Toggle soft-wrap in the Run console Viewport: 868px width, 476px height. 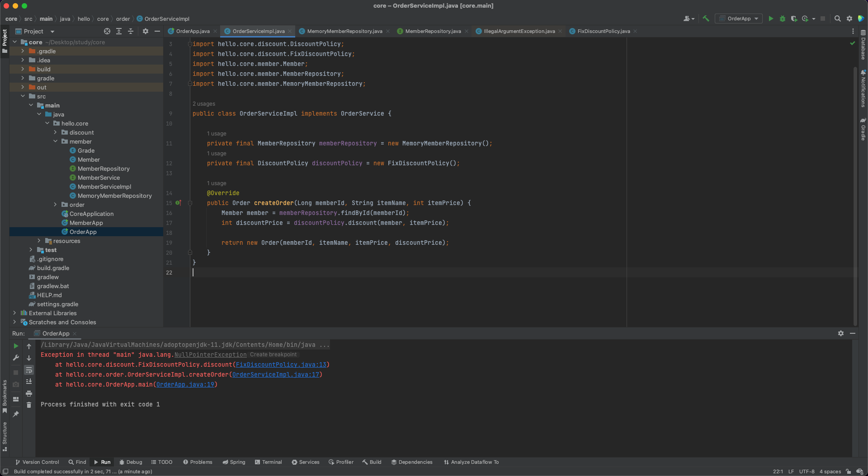(x=29, y=370)
